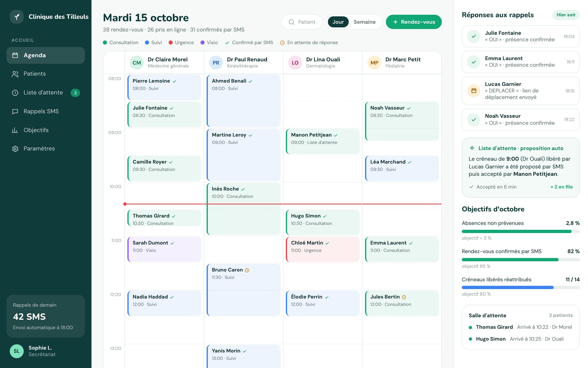
Task: Open Camille Royer 09:30 consultation
Action: 164,168
